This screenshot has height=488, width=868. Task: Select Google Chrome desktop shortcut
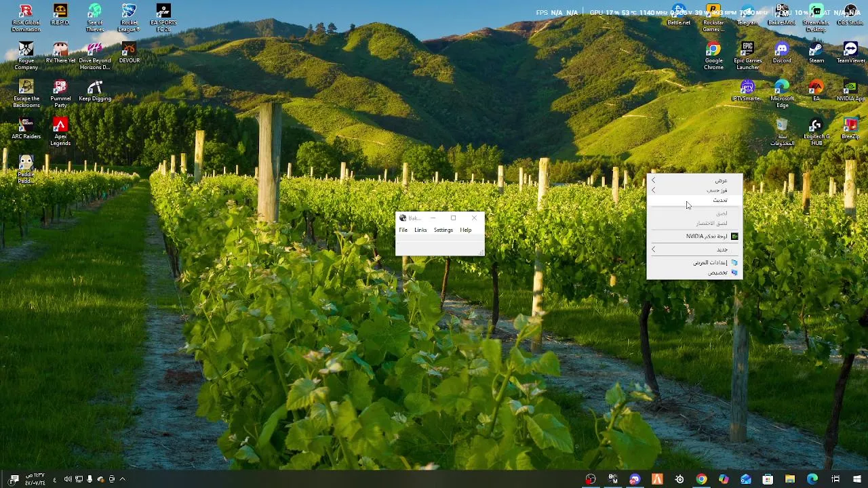point(713,56)
